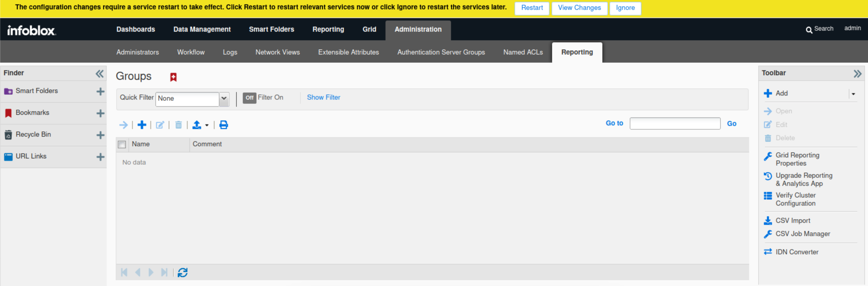This screenshot has height=286, width=868.
Task: Collapse the Finder panel
Action: coord(99,73)
